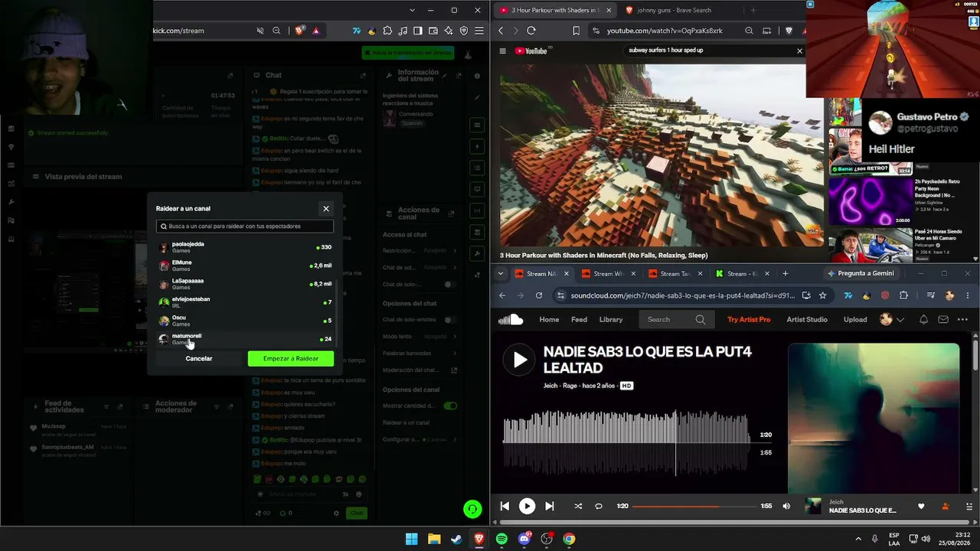The width and height of the screenshot is (980, 551).
Task: Open Spotify from the taskbar
Action: (501, 539)
